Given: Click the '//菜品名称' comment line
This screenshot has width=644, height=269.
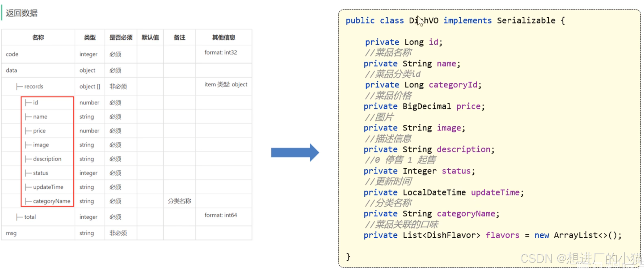Looking at the screenshot, I should coord(388,53).
